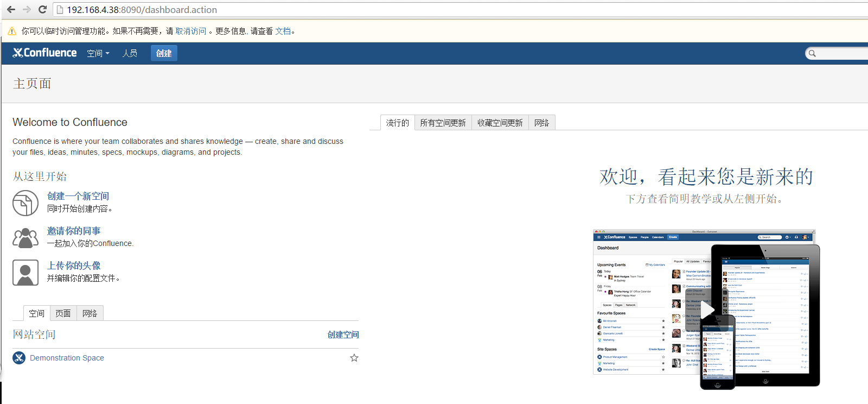The image size is (868, 404).
Task: Click the 取消访问 link in banner
Action: pos(191,31)
